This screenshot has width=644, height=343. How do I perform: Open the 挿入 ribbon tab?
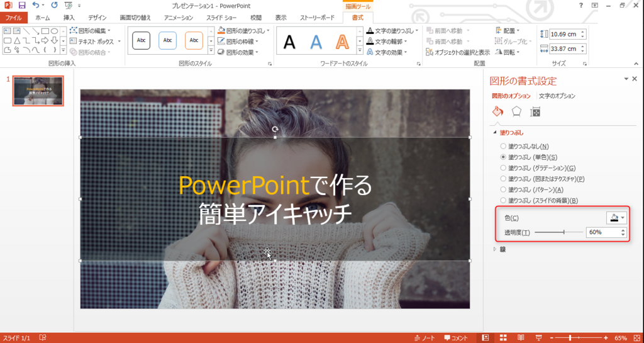click(69, 18)
